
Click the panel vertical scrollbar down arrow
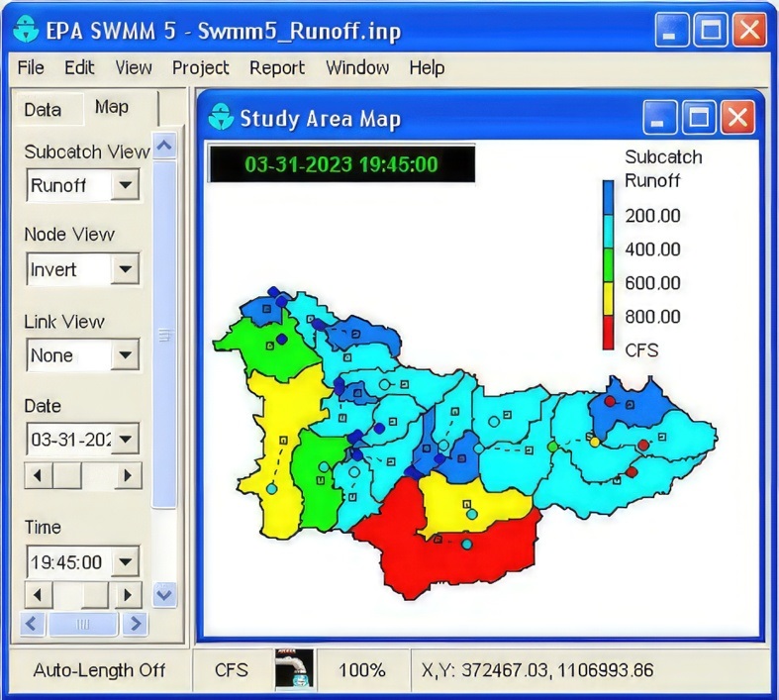[x=164, y=595]
